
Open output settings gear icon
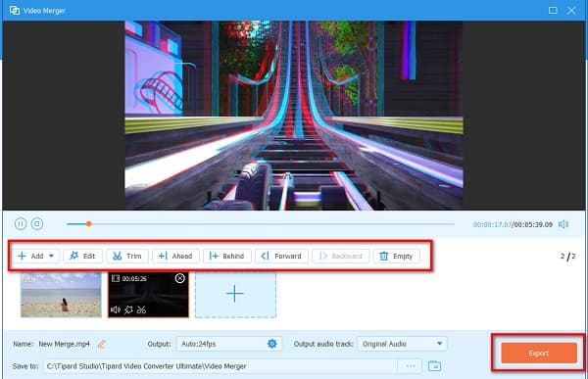[x=272, y=344]
